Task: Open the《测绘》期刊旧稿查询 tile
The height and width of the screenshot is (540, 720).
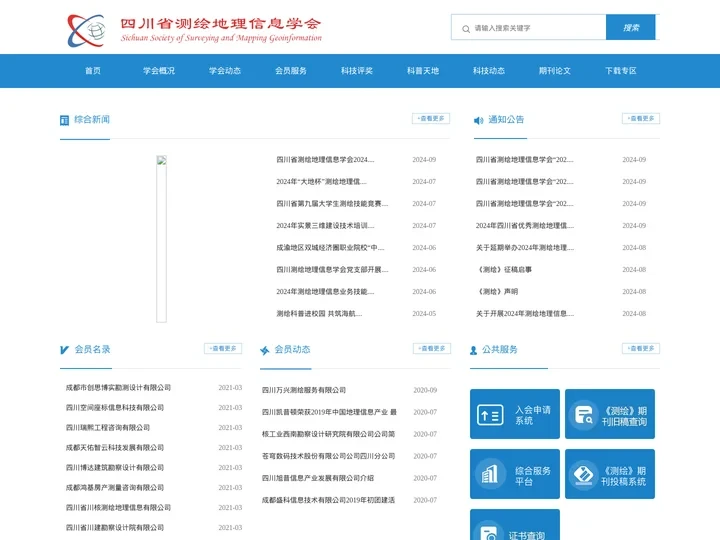Action: [610, 414]
